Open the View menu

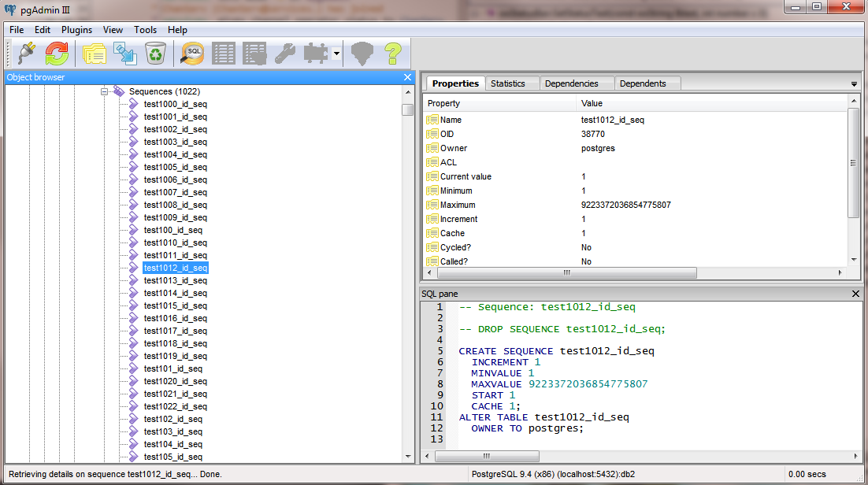point(113,30)
